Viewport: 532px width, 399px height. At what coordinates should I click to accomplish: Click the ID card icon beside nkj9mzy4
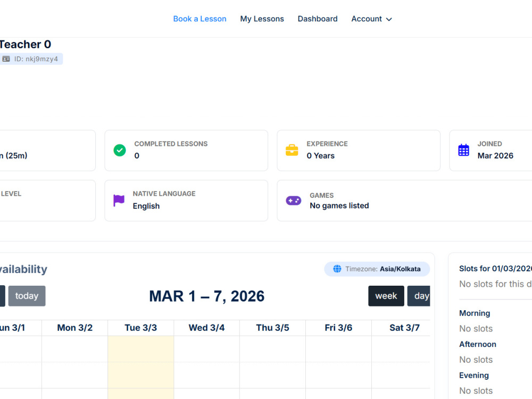(x=6, y=59)
